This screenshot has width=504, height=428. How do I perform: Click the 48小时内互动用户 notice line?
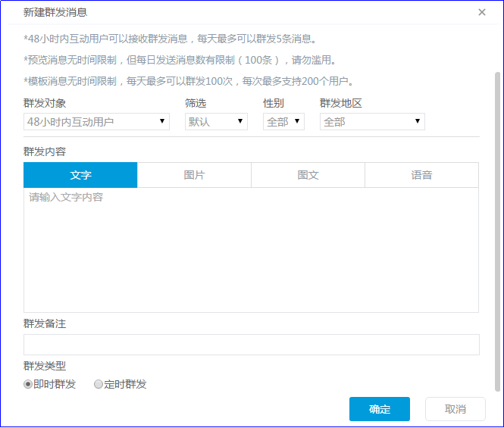171,39
